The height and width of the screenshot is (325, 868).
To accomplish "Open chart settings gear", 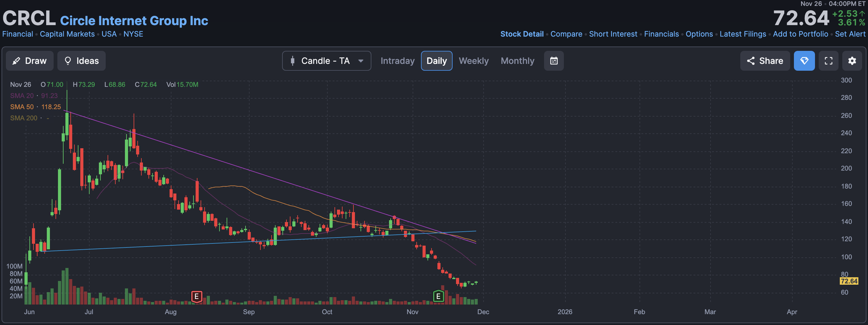I will (852, 61).
